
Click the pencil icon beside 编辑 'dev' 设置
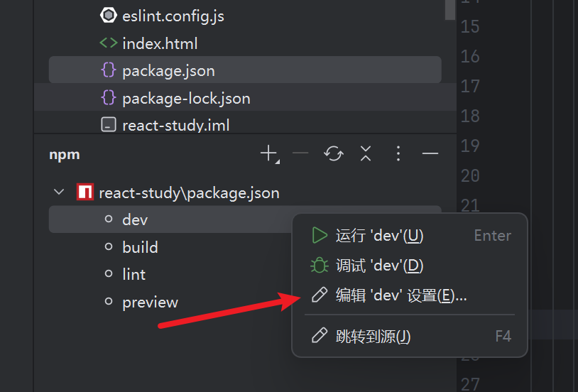[x=320, y=295]
